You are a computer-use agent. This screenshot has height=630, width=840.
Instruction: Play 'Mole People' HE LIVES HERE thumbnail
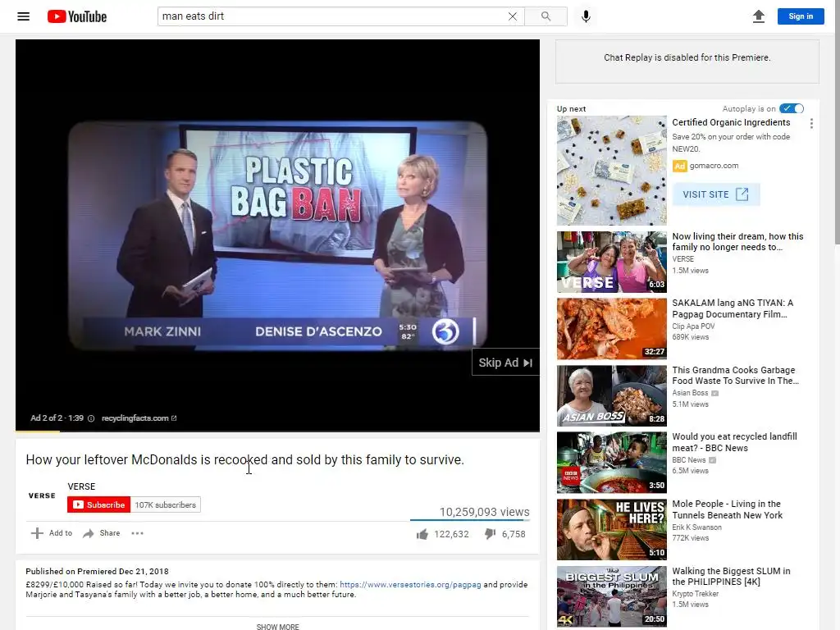click(612, 530)
